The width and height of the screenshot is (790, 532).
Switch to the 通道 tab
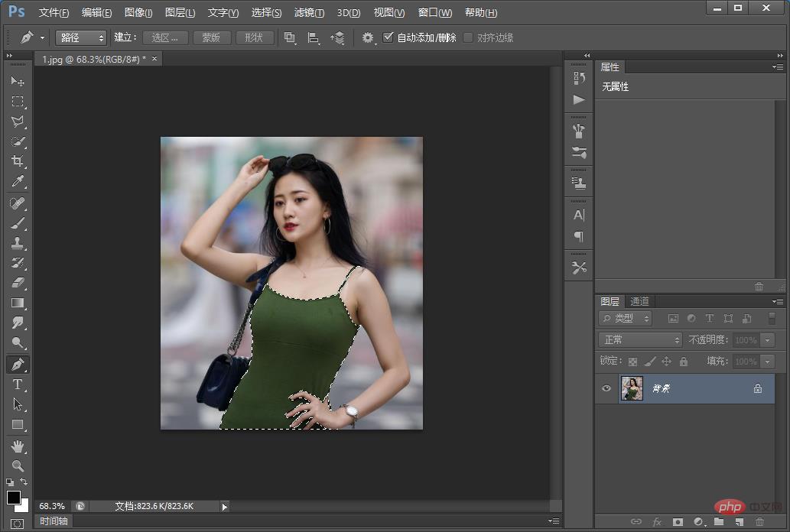(639, 301)
